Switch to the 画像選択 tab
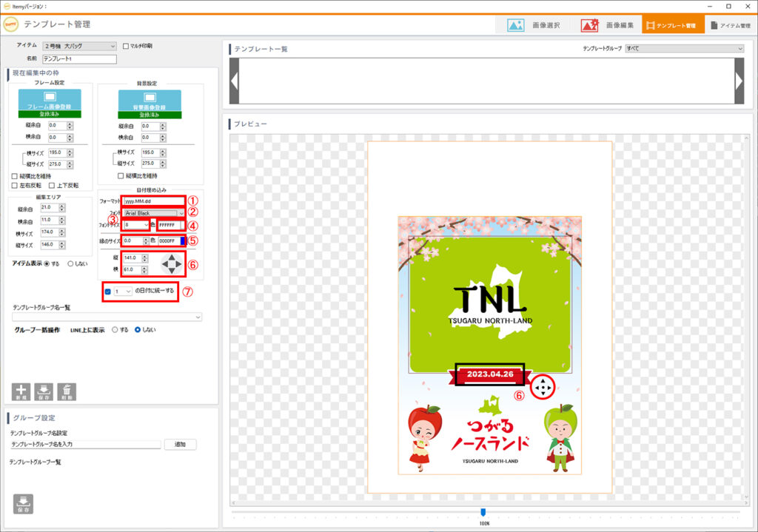 tap(534, 25)
